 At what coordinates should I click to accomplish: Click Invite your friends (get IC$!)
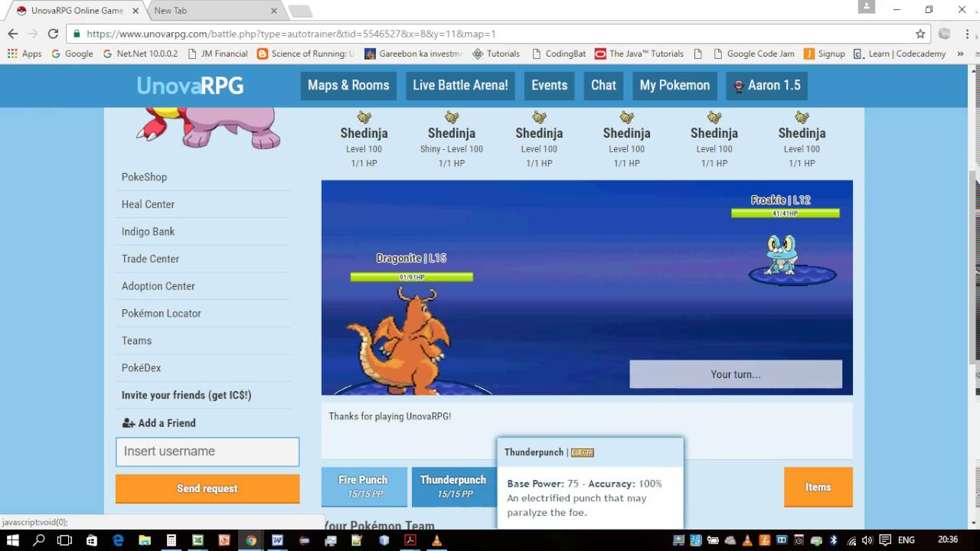(186, 395)
